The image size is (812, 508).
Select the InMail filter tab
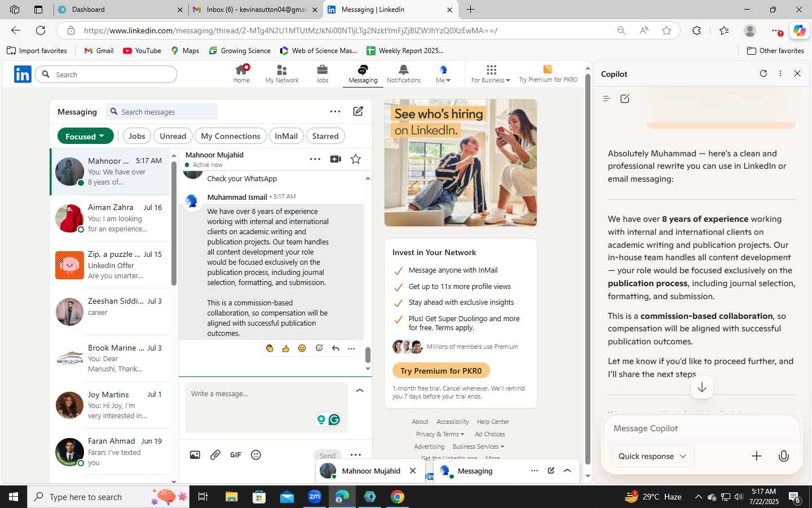(x=286, y=136)
